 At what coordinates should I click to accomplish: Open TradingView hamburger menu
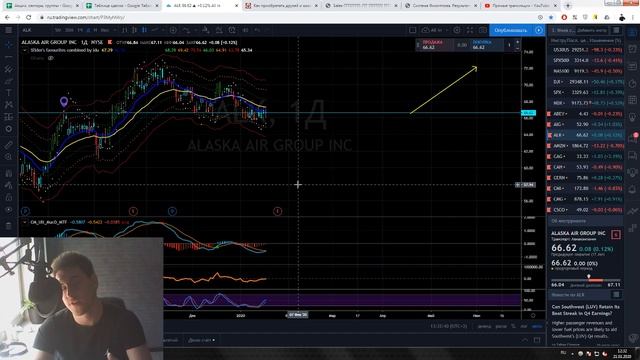[x=8, y=30]
